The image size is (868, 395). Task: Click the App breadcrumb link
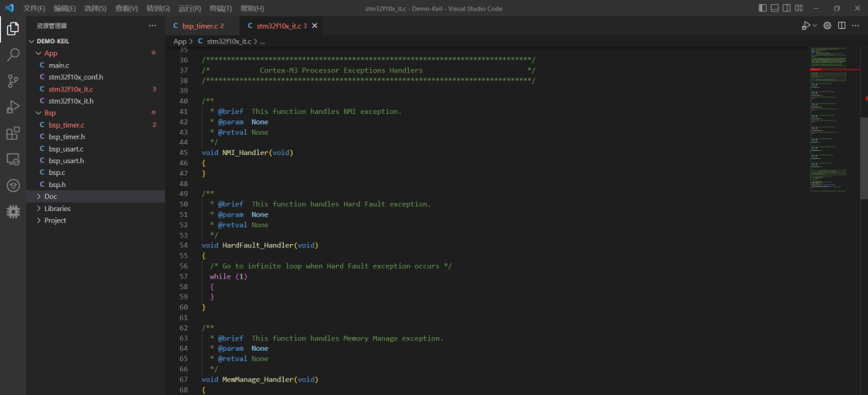(x=180, y=42)
